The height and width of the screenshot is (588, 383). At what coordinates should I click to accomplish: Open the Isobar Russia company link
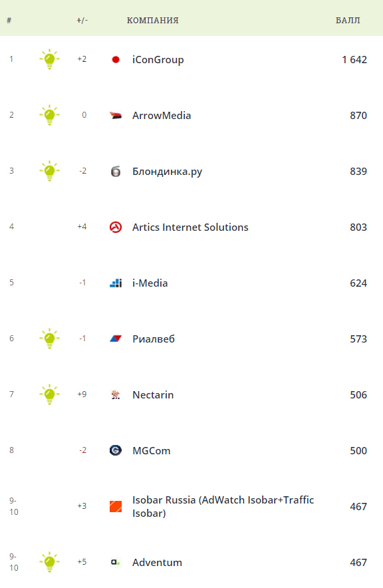(223, 507)
